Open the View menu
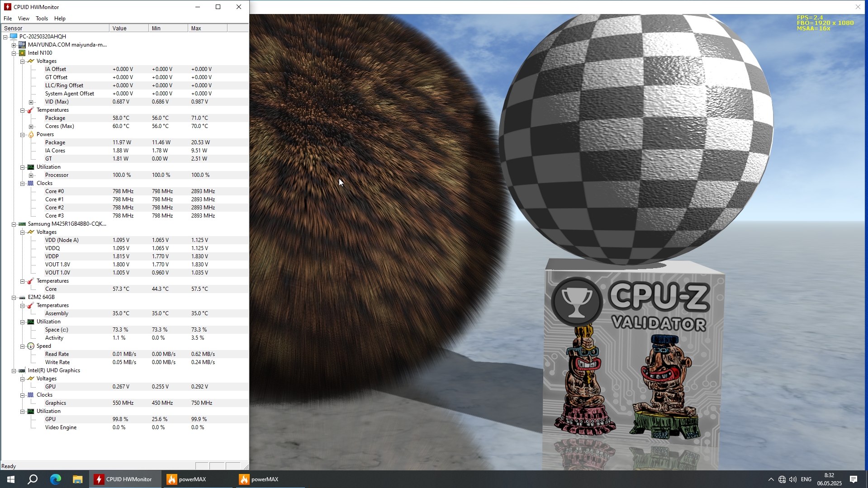 24,19
